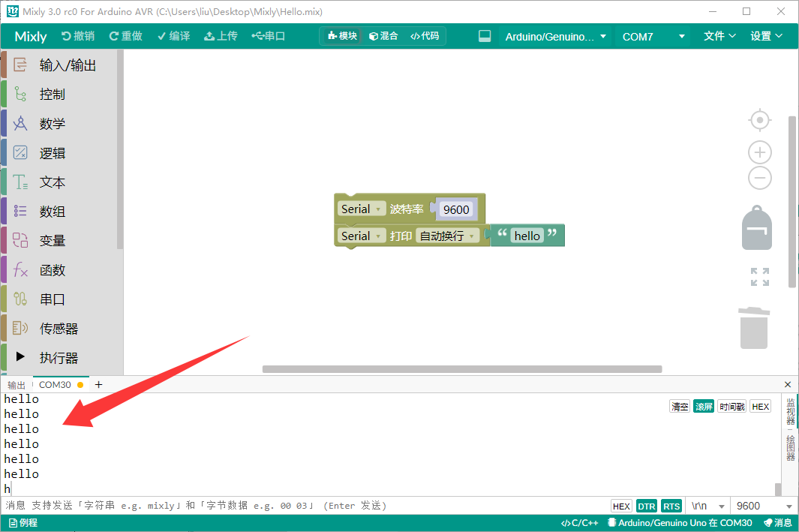Click the hello text field in block
The image size is (799, 532).
(x=527, y=236)
